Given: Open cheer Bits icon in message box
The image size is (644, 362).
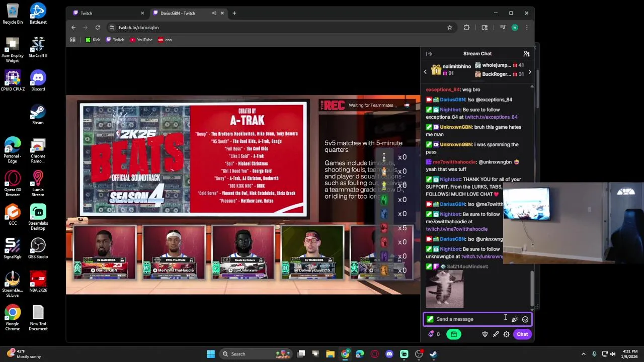Looking at the screenshot, I should tap(514, 319).
